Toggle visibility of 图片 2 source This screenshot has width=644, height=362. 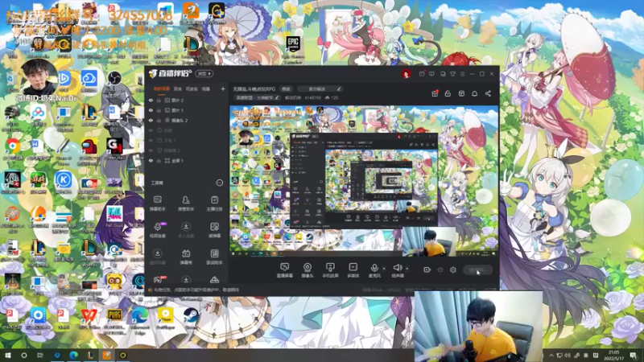(x=151, y=100)
